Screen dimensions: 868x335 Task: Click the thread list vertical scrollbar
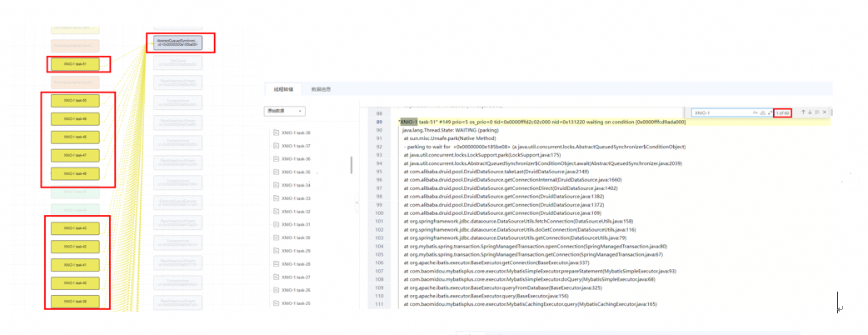[x=351, y=164]
